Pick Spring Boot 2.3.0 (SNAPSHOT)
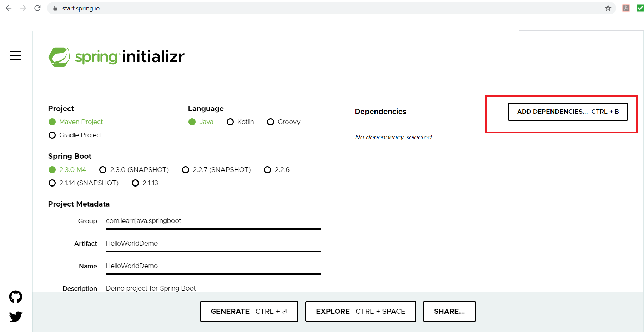The height and width of the screenshot is (332, 644). coord(103,170)
